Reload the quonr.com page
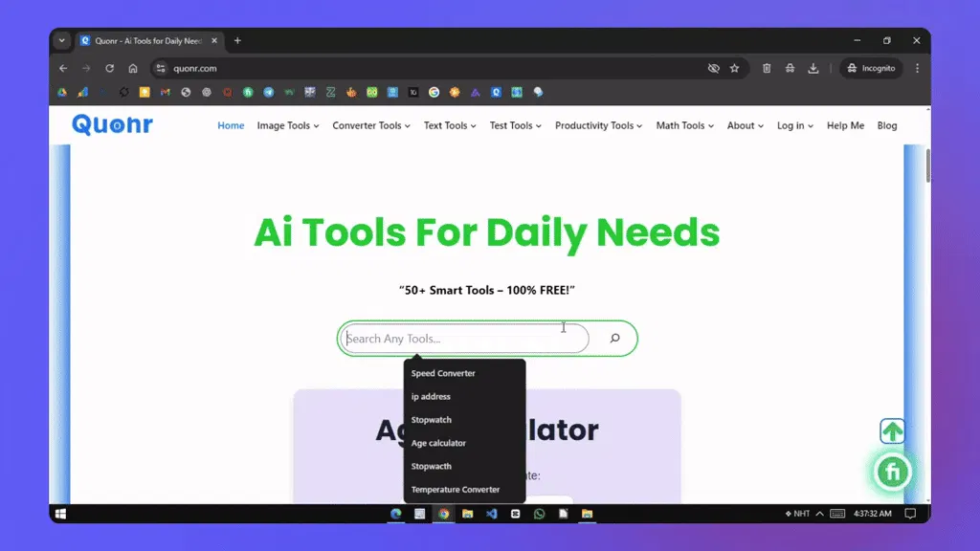Image resolution: width=980 pixels, height=551 pixels. pos(109,68)
